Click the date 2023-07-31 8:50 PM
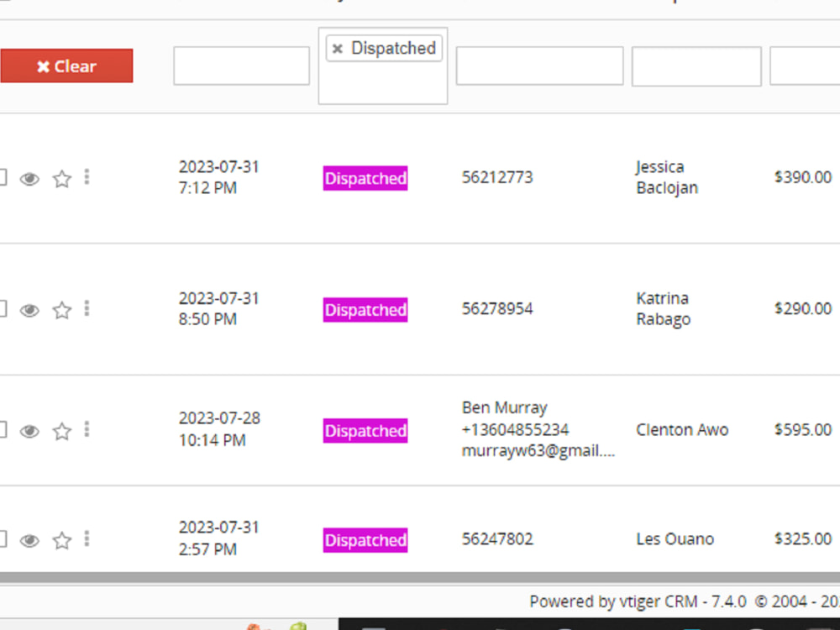 click(x=218, y=308)
